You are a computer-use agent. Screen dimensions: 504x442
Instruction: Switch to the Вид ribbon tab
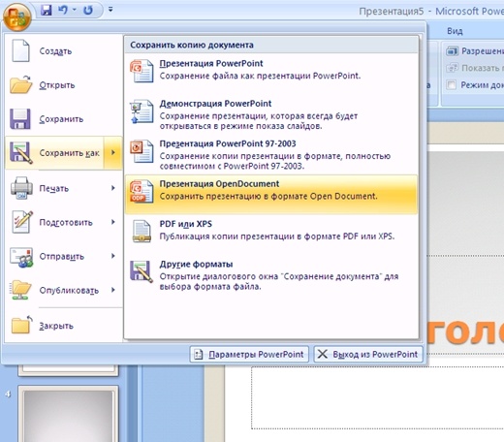point(455,31)
